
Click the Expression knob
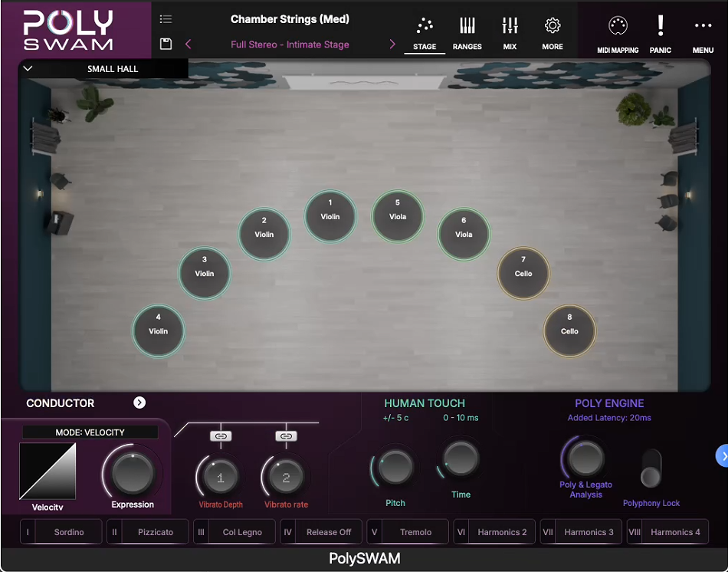133,473
